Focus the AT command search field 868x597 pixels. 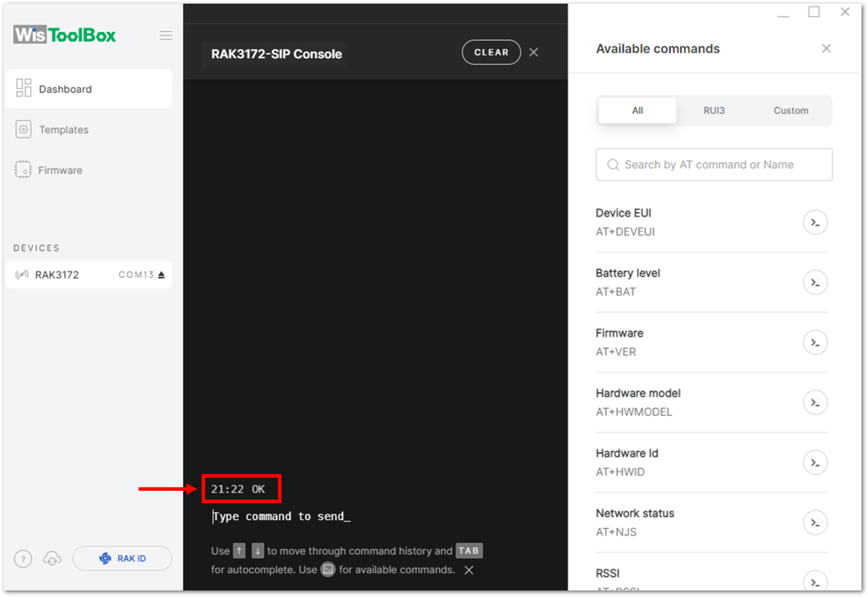click(x=714, y=164)
